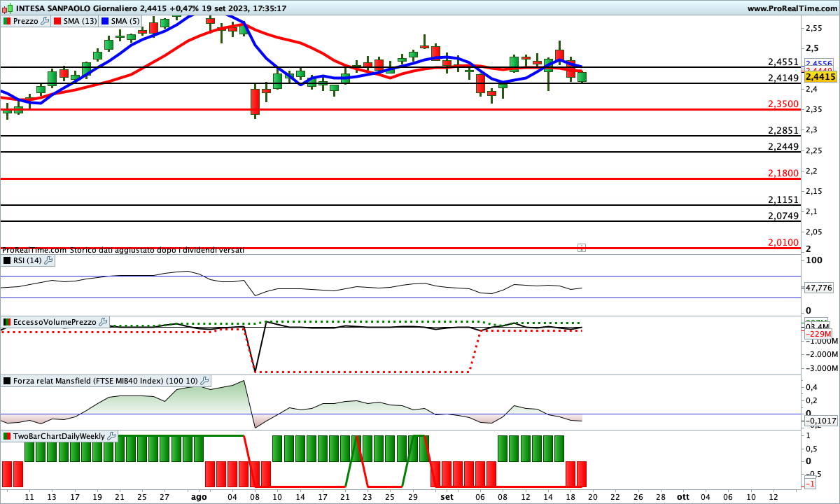The height and width of the screenshot is (504, 840).
Task: Click the 'set' month label on time axis
Action: pos(447,496)
